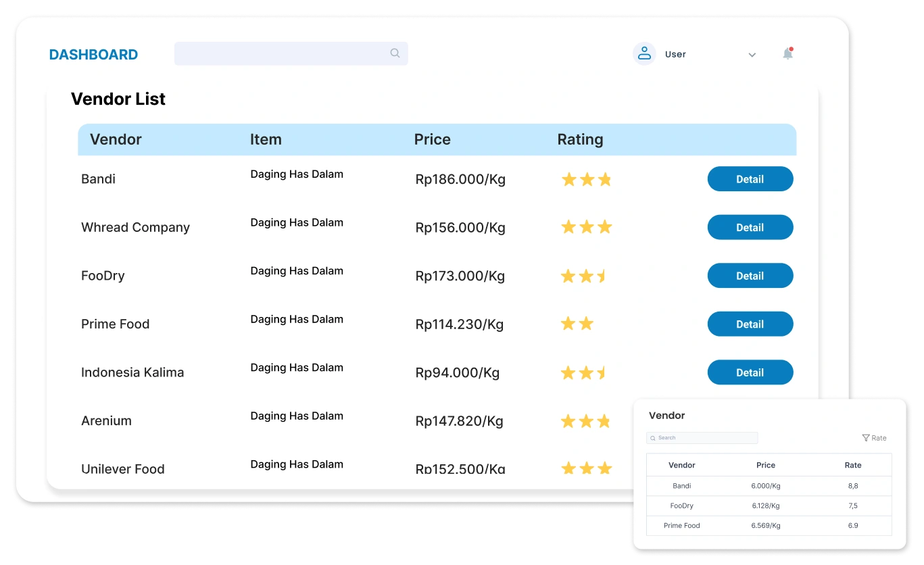Screen dimensions: 924x565
Task: Open the notification bell
Action: pos(787,54)
